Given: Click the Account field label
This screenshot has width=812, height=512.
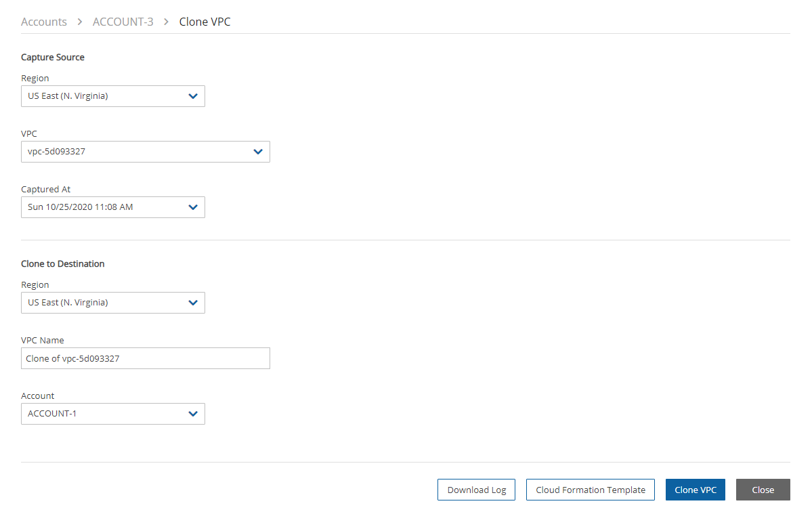Looking at the screenshot, I should (38, 396).
